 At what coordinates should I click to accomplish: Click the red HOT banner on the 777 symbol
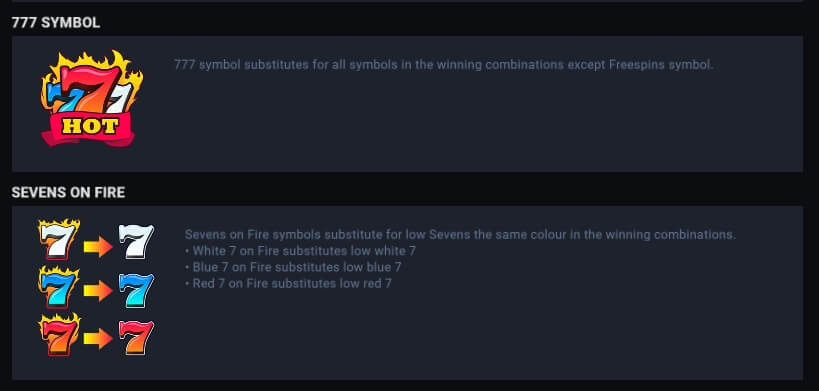(x=88, y=127)
